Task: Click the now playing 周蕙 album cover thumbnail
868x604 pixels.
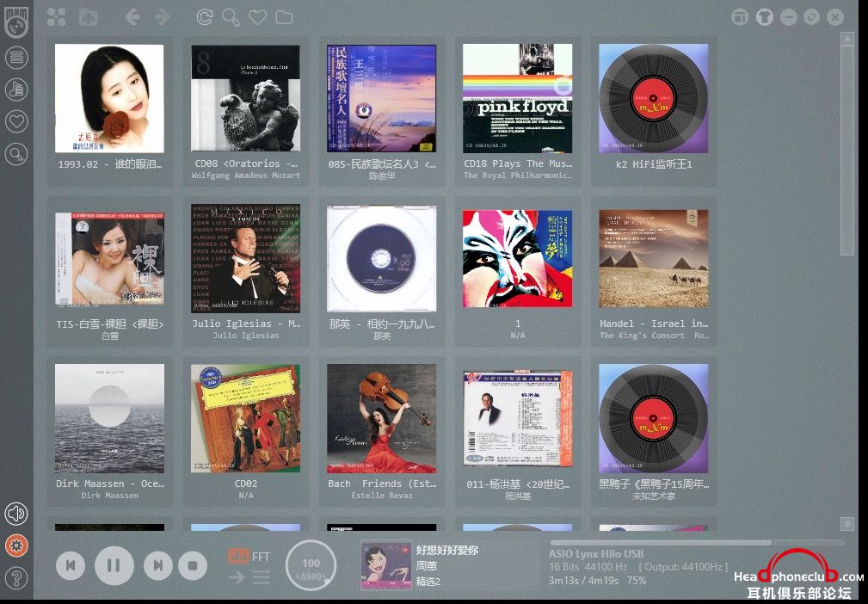Action: [386, 565]
